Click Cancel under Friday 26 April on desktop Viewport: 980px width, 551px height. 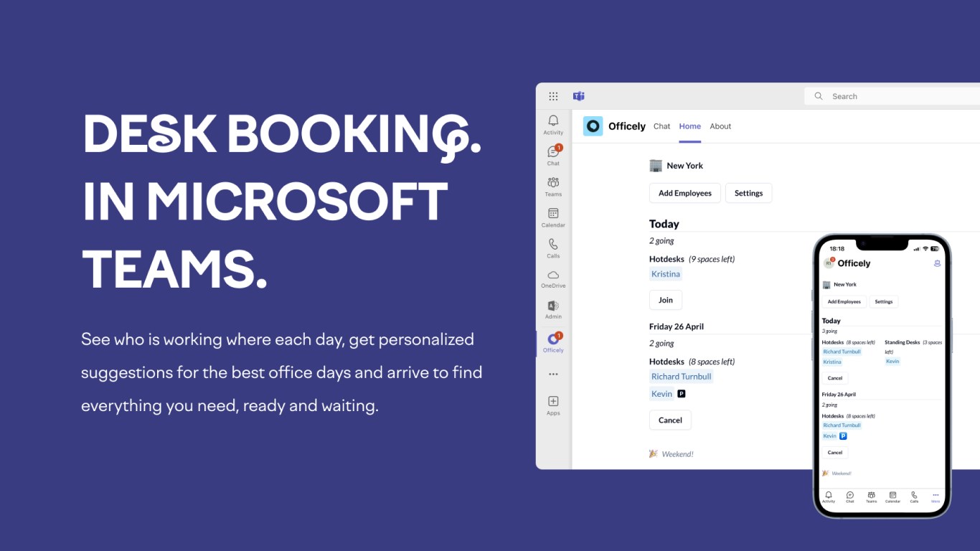tap(670, 420)
